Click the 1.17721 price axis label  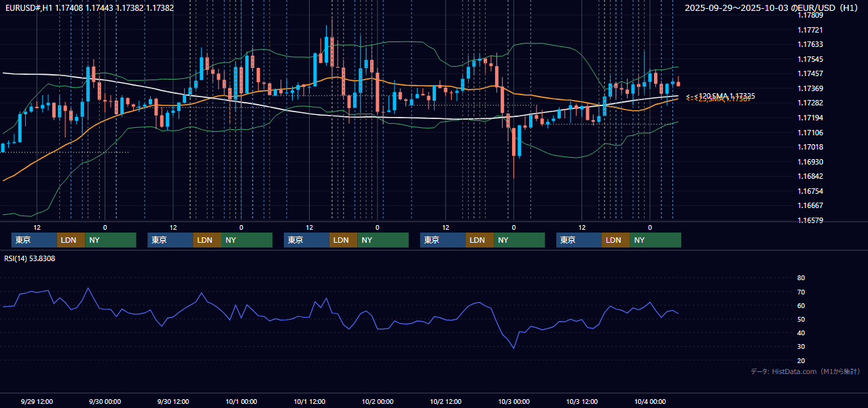point(810,30)
